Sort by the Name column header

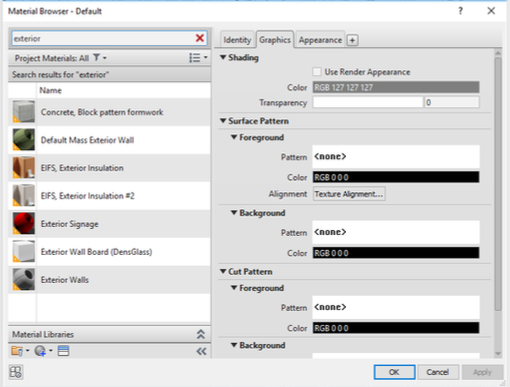(x=123, y=90)
